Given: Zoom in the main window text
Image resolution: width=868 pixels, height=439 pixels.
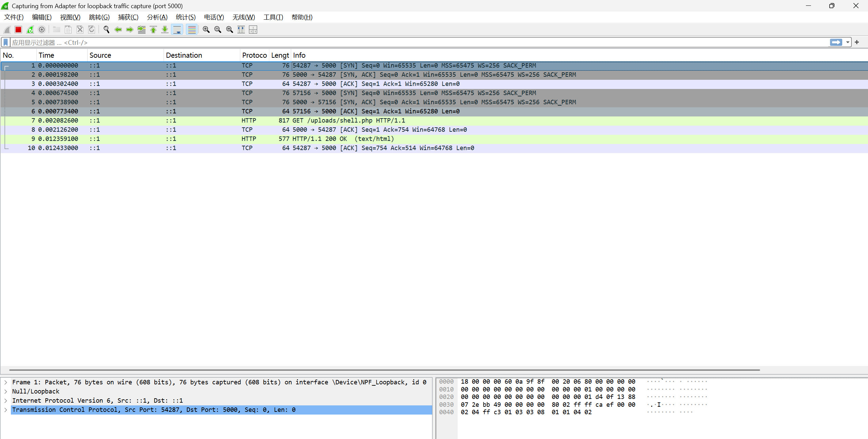Looking at the screenshot, I should [206, 30].
